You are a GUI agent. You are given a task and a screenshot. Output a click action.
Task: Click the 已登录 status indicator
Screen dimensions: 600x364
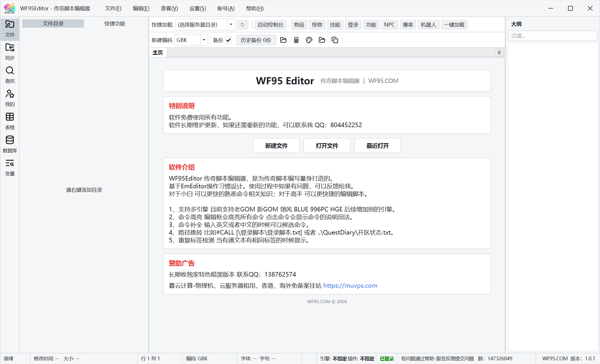coord(387,359)
